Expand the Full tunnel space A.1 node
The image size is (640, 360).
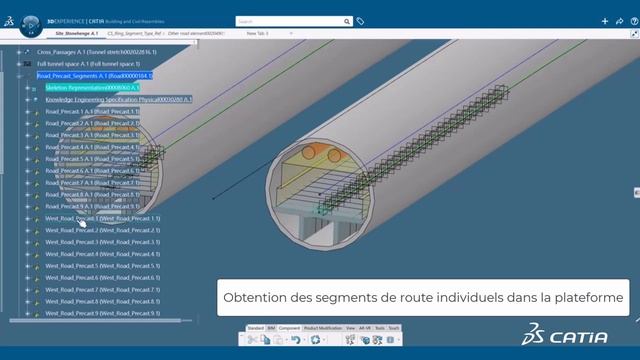19,64
